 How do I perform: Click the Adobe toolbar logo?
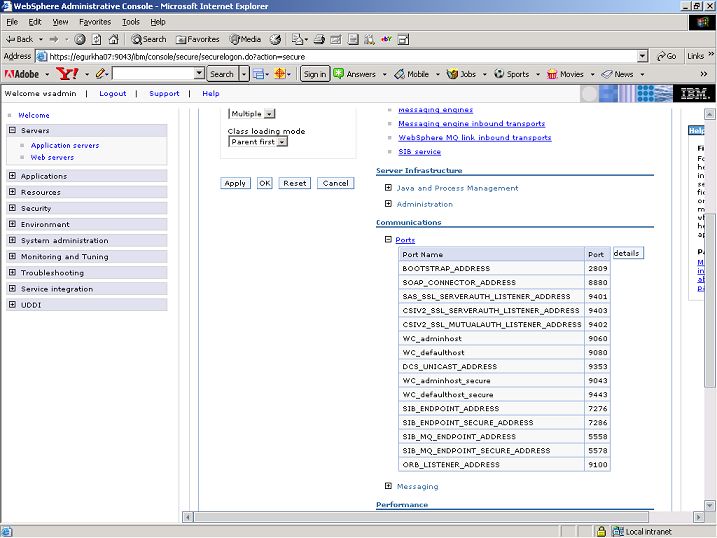coord(21,74)
